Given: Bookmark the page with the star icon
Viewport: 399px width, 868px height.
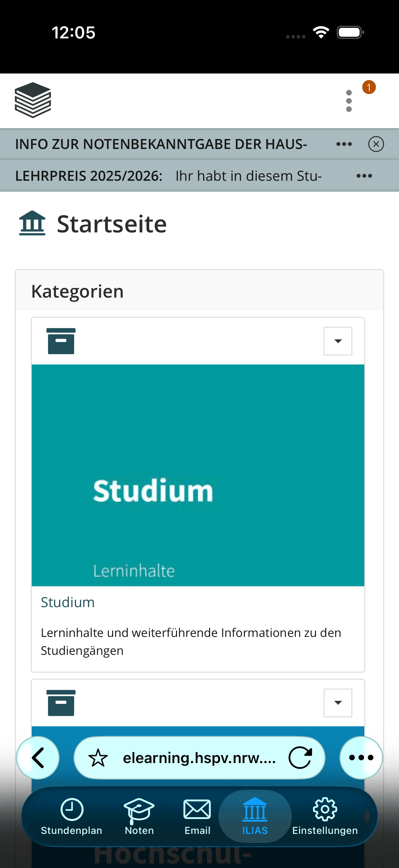Looking at the screenshot, I should (x=98, y=758).
